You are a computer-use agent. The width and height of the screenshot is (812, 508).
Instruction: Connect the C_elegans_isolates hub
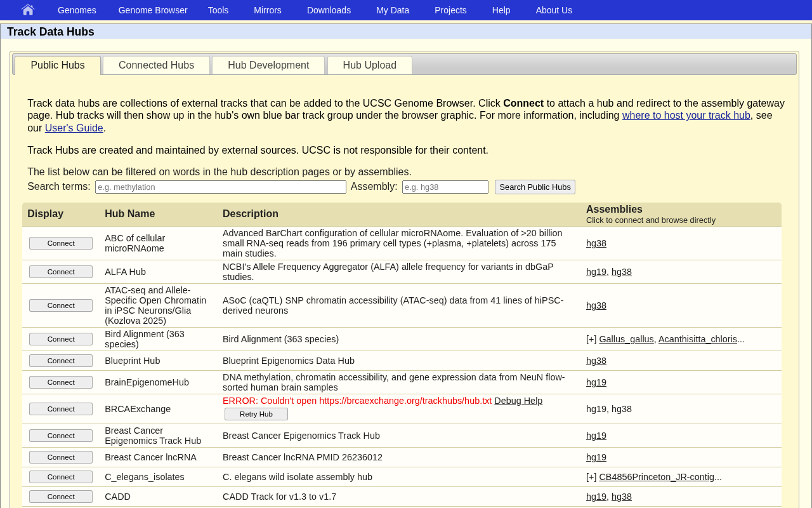[x=61, y=477]
